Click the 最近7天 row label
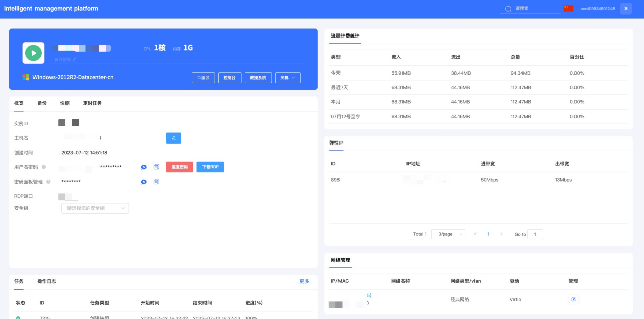 coord(340,88)
